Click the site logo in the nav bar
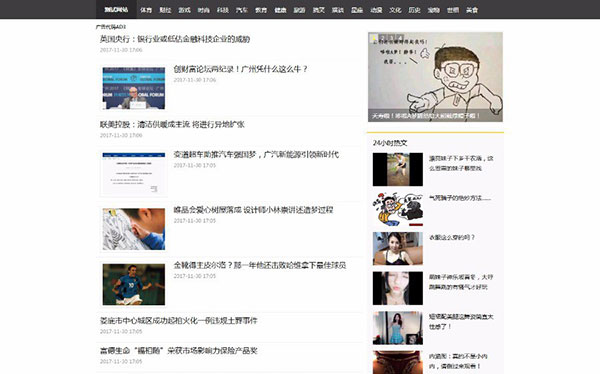This screenshot has width=600, height=374. coord(116,10)
